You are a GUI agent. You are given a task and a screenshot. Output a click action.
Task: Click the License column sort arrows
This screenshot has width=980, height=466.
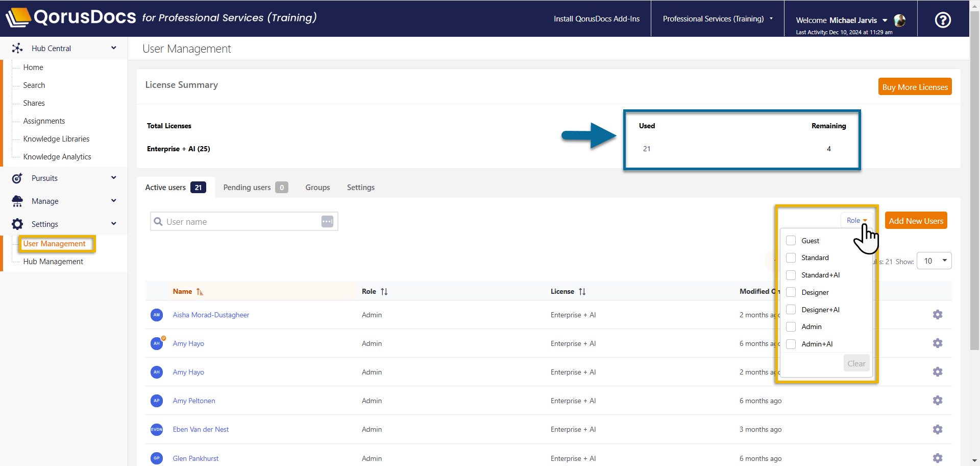pos(582,292)
